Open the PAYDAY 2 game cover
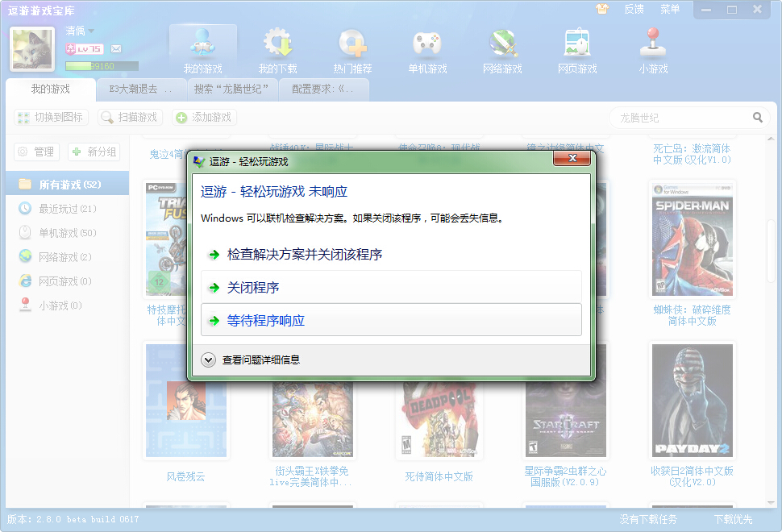The image size is (782, 532). point(693,401)
